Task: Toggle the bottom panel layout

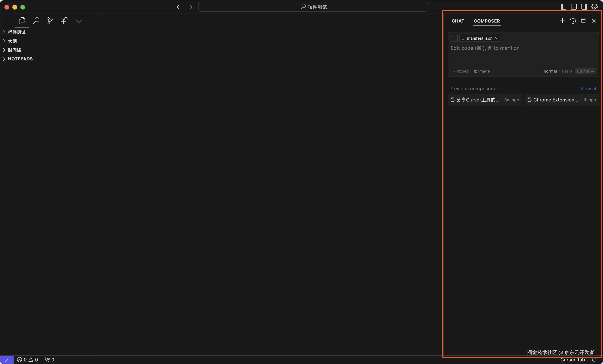Action: (574, 7)
